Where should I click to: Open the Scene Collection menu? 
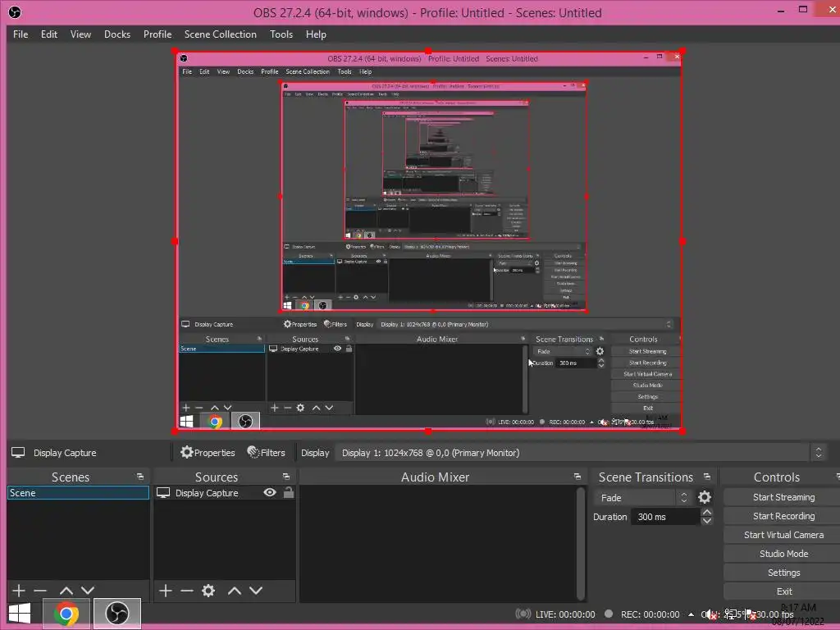click(220, 34)
